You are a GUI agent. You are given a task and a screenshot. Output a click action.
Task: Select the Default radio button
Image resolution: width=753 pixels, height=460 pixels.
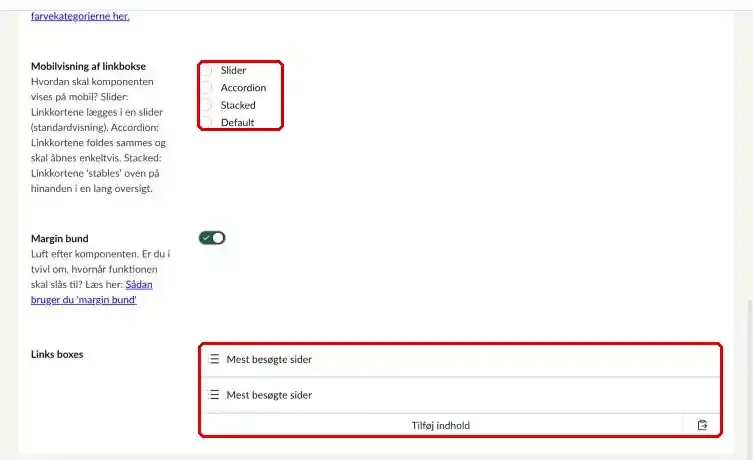click(x=206, y=122)
